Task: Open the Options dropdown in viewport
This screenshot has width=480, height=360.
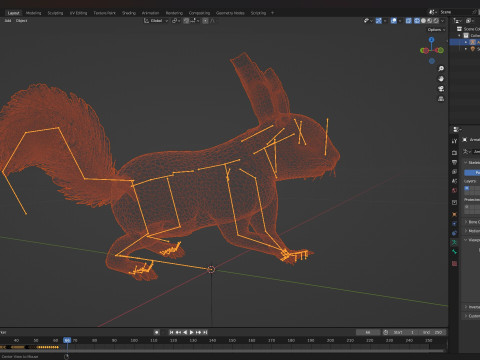Action: click(436, 30)
